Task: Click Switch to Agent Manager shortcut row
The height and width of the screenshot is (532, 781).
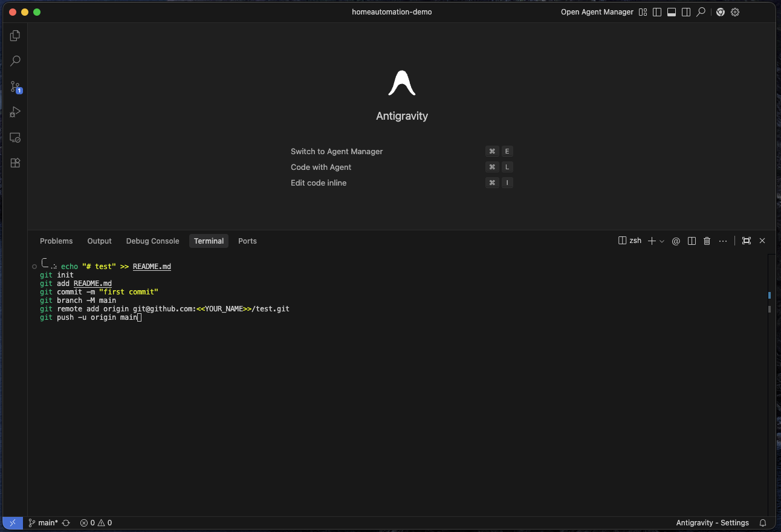Action: (401, 151)
